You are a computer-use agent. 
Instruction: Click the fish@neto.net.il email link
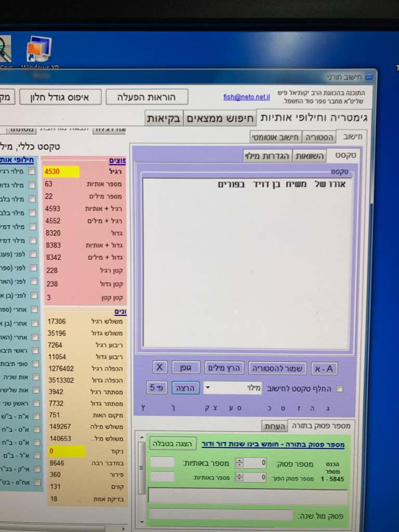click(x=247, y=97)
